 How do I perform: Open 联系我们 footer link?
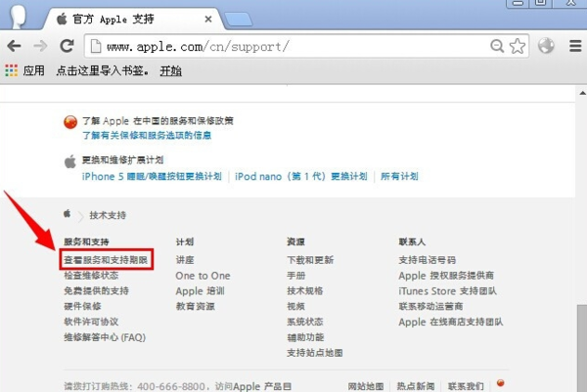pos(466,386)
